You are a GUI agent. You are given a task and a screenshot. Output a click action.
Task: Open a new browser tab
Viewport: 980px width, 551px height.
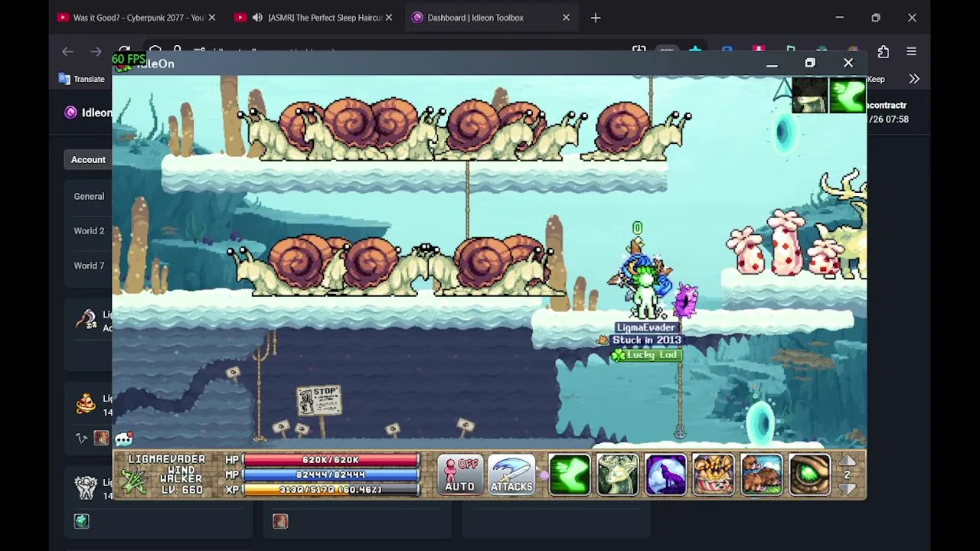click(596, 18)
